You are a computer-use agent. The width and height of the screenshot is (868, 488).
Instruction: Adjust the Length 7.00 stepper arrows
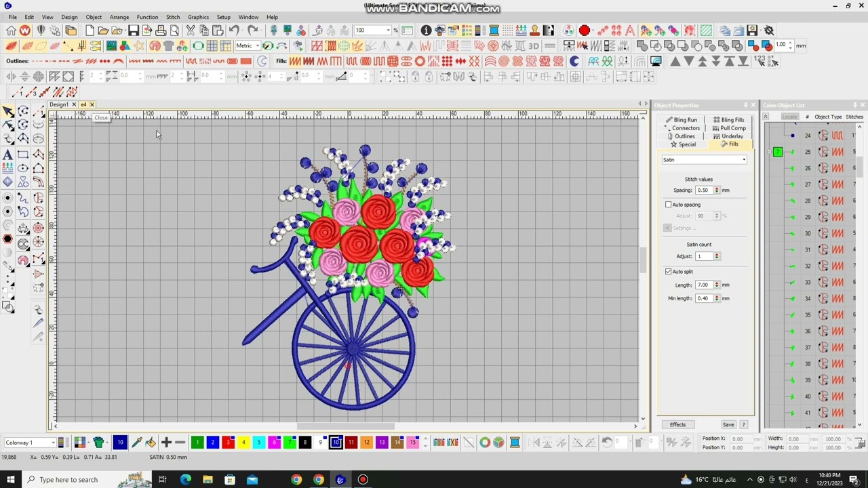(717, 285)
